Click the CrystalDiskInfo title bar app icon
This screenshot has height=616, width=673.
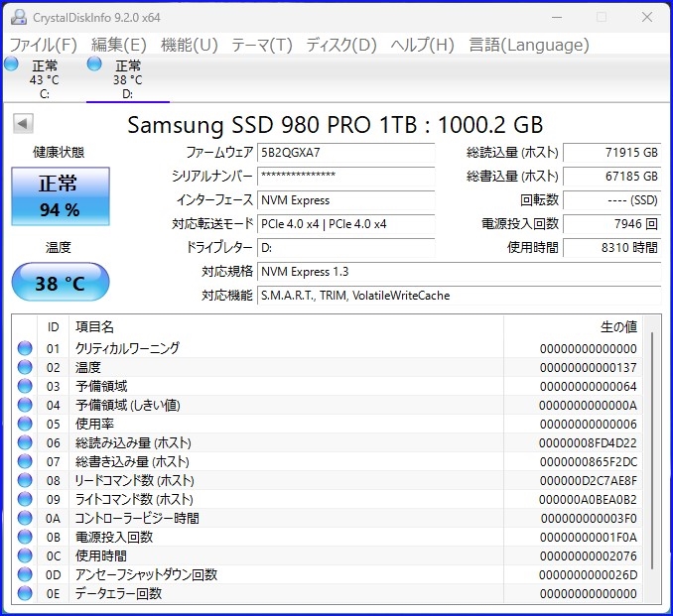pyautogui.click(x=15, y=18)
